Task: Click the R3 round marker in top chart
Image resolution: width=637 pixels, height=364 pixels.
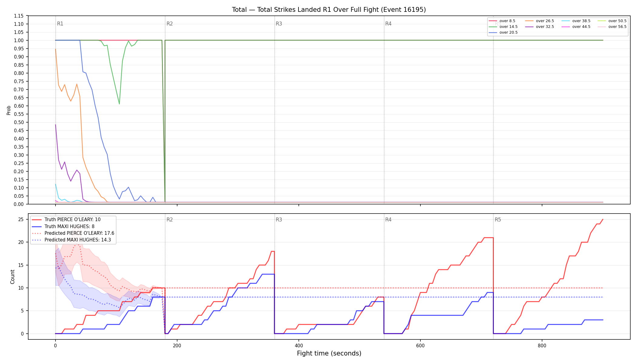Action: click(x=279, y=24)
